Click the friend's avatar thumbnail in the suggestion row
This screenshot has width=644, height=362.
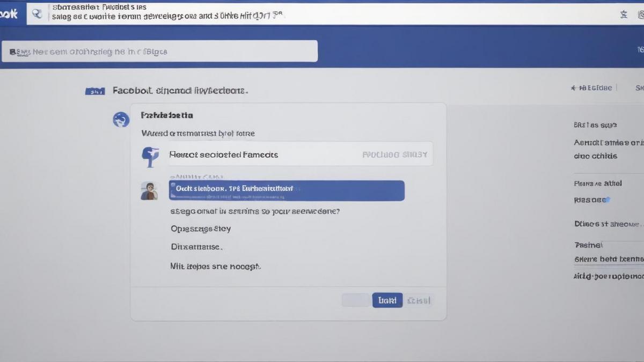coord(150,191)
